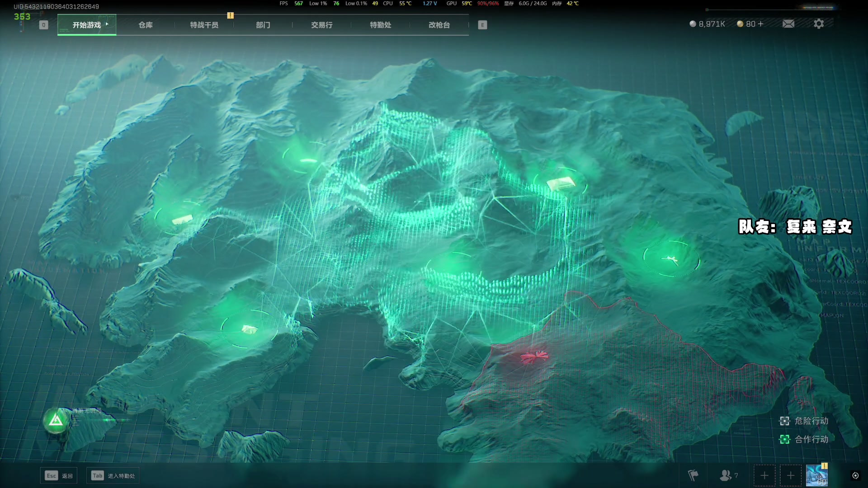Open the 特战干员 tab
The image size is (868, 488).
204,25
